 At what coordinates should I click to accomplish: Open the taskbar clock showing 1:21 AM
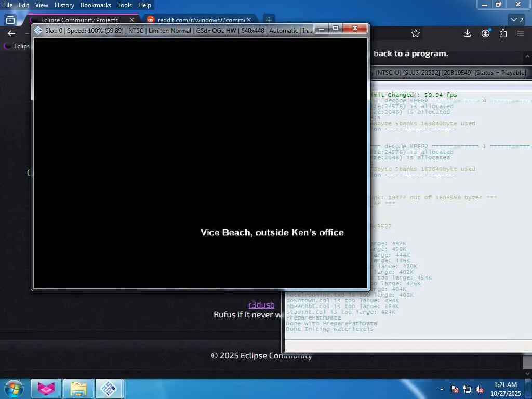pyautogui.click(x=506, y=389)
